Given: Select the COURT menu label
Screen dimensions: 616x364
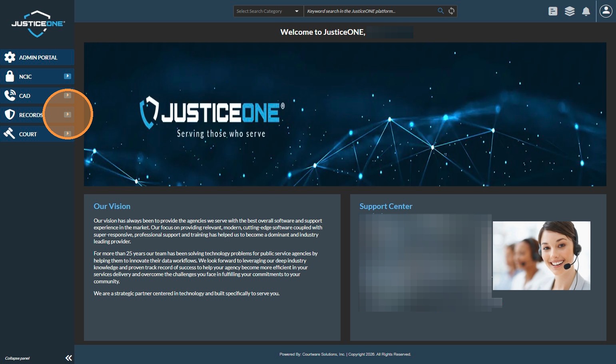Looking at the screenshot, I should pyautogui.click(x=28, y=134).
